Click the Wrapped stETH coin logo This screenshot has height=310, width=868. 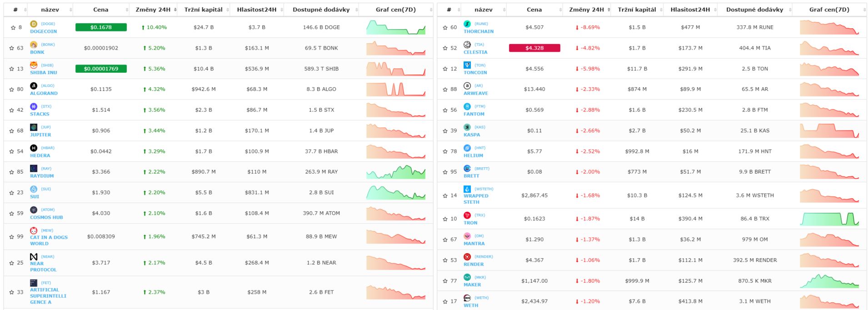click(x=467, y=189)
